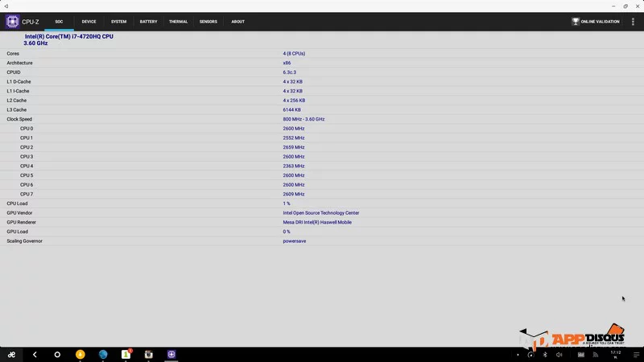Select the CPU 7 value 2609 MHz

click(294, 194)
